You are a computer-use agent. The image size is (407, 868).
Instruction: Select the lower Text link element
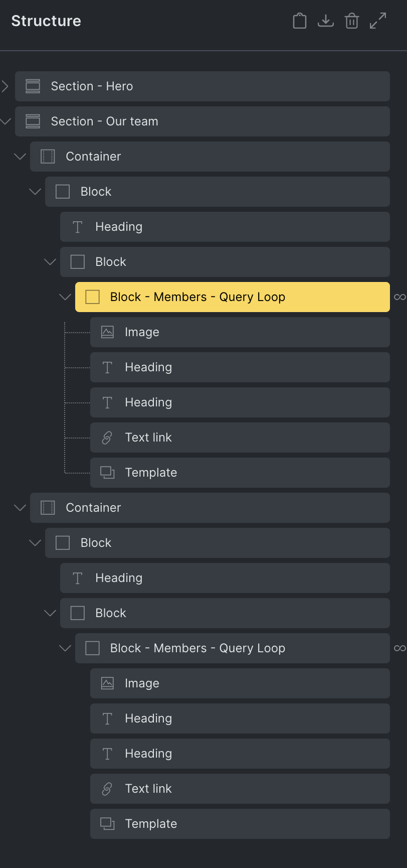[240, 789]
